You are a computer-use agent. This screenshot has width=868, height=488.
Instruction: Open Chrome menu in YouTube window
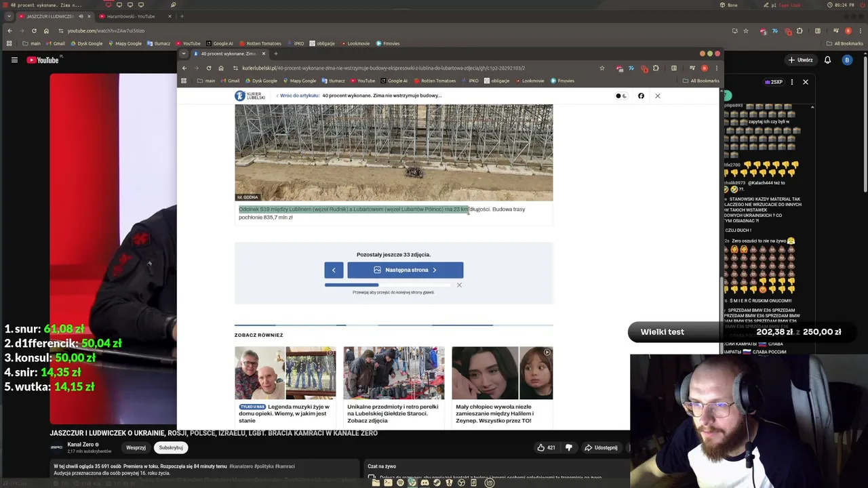860,30
